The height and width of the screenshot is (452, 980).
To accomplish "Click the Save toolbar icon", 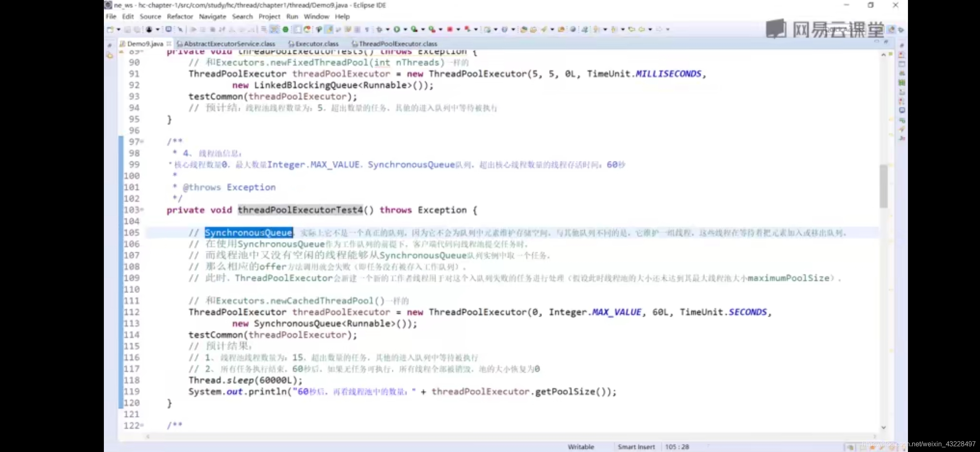I will [127, 29].
